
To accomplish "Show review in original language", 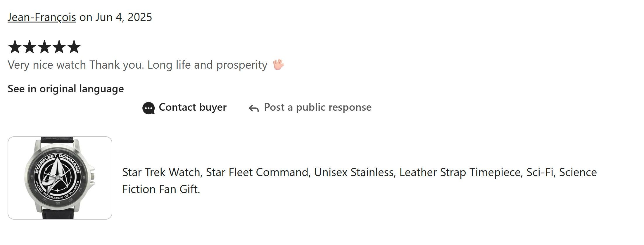I will (66, 89).
